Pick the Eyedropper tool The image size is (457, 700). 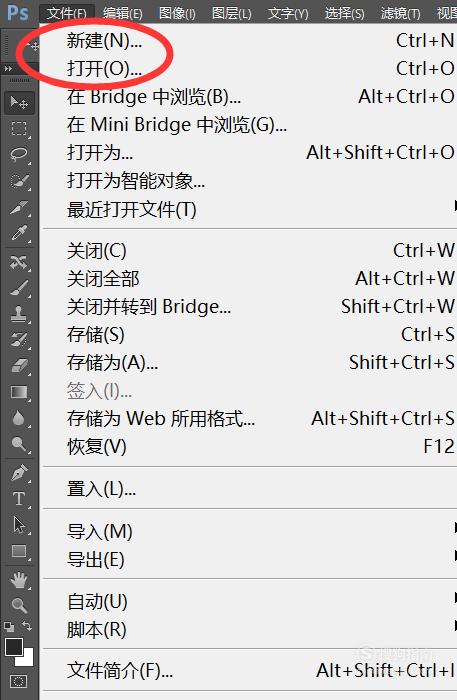(19, 233)
